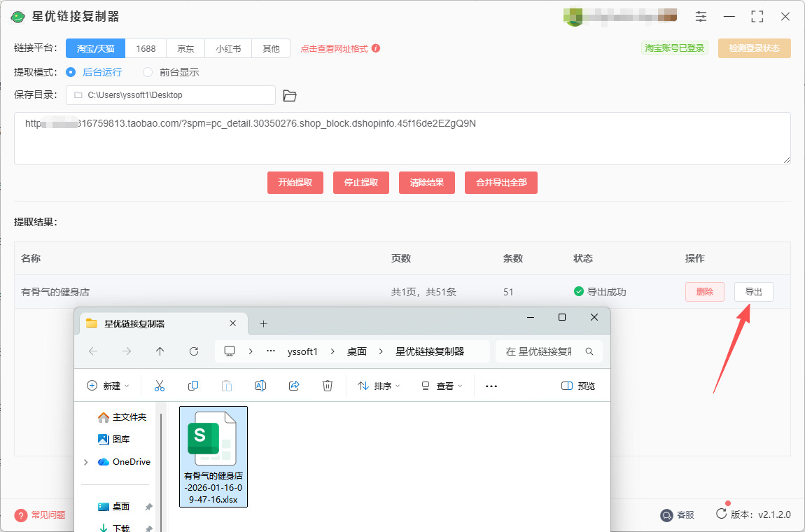Open 主文件夹 in Explorer sidebar

coord(122,417)
